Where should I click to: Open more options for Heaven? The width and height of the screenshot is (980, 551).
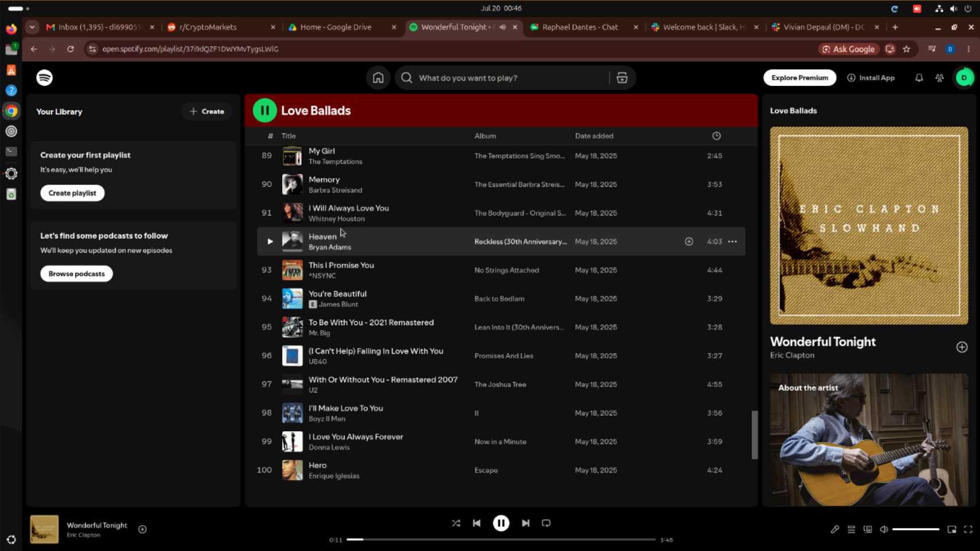click(x=732, y=241)
